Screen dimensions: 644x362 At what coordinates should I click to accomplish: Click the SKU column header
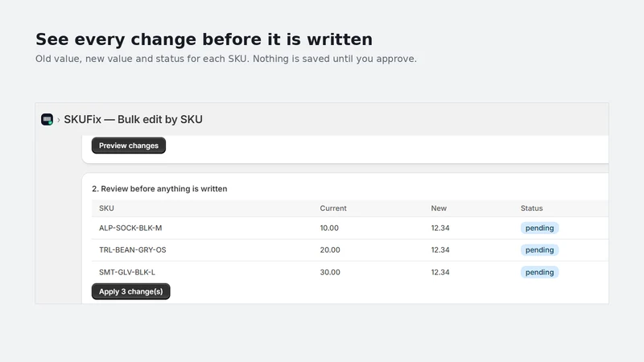[x=106, y=208]
